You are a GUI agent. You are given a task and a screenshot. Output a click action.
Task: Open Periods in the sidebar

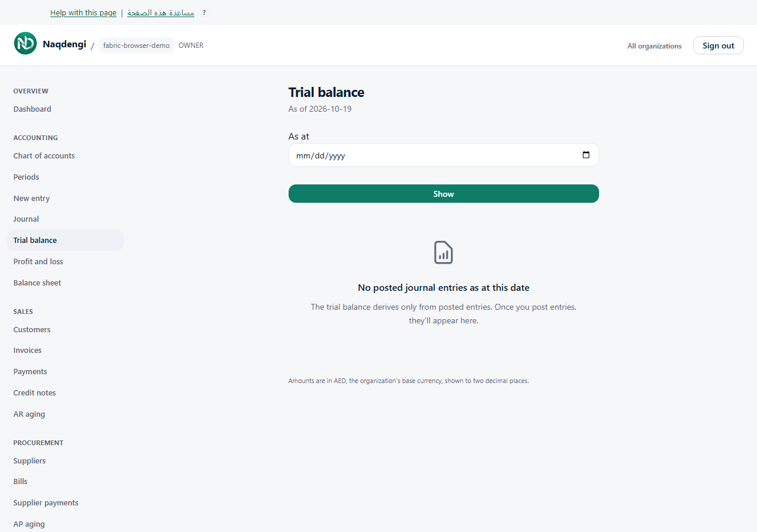pos(26,177)
